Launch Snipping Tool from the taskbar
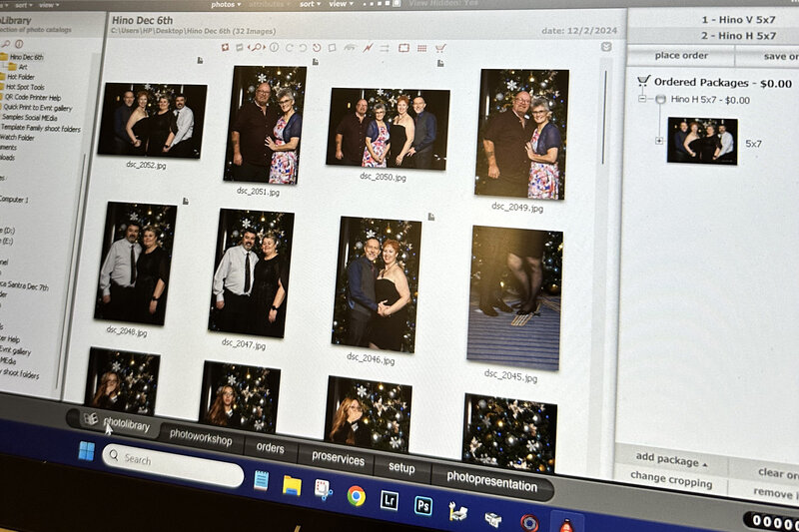799x532 pixels. coord(323,490)
